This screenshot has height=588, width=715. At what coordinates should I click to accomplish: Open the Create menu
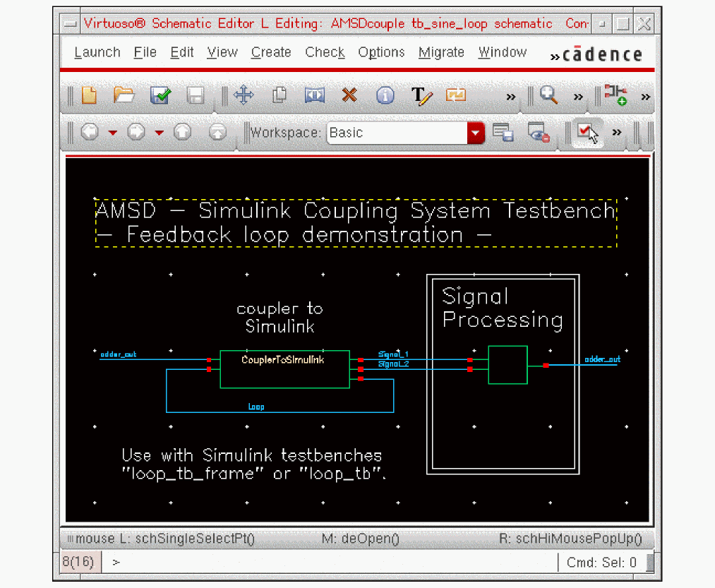point(271,52)
